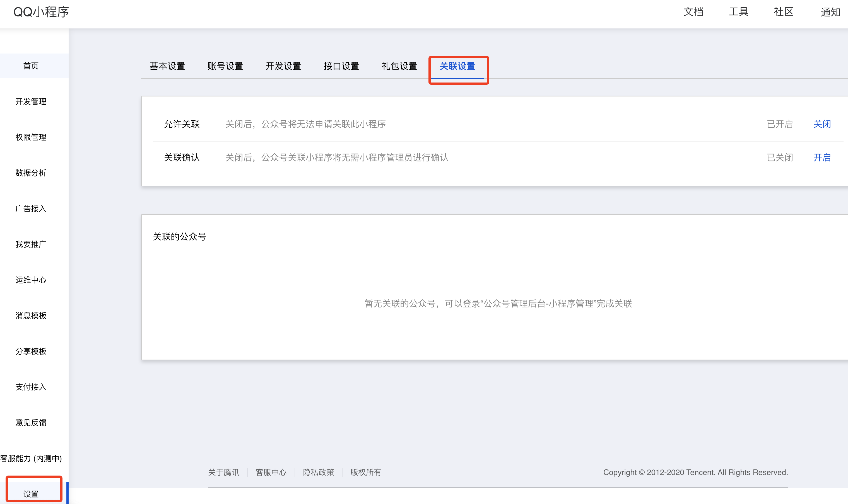Open 开发管理 in the sidebar
The width and height of the screenshot is (848, 504).
[31, 101]
